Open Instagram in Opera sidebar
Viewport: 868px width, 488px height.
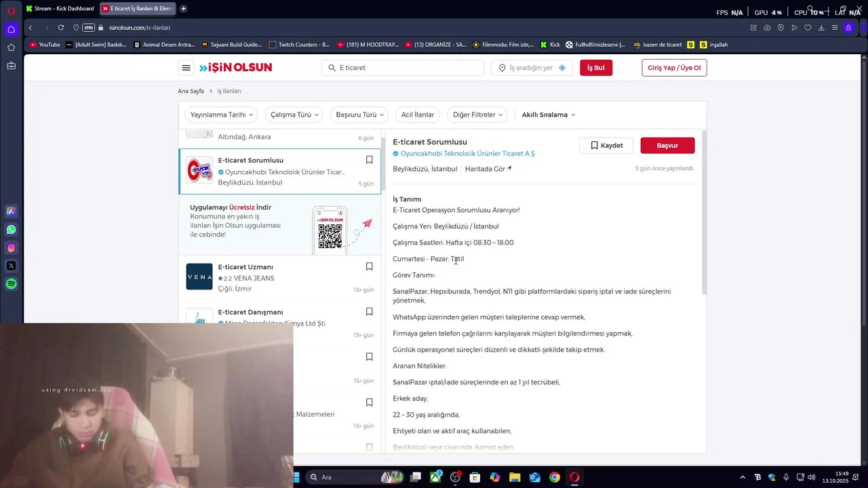(11, 248)
